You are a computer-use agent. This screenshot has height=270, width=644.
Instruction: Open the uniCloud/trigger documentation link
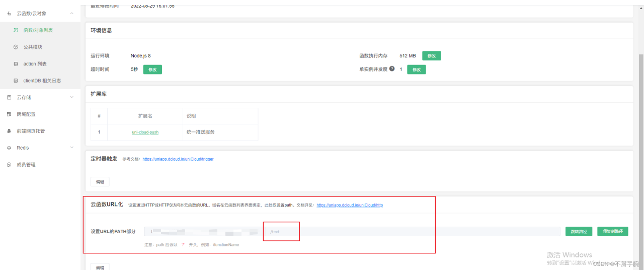178,159
